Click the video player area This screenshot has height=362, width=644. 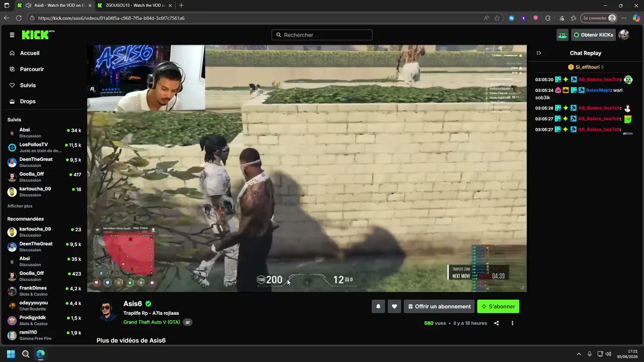pos(307,168)
